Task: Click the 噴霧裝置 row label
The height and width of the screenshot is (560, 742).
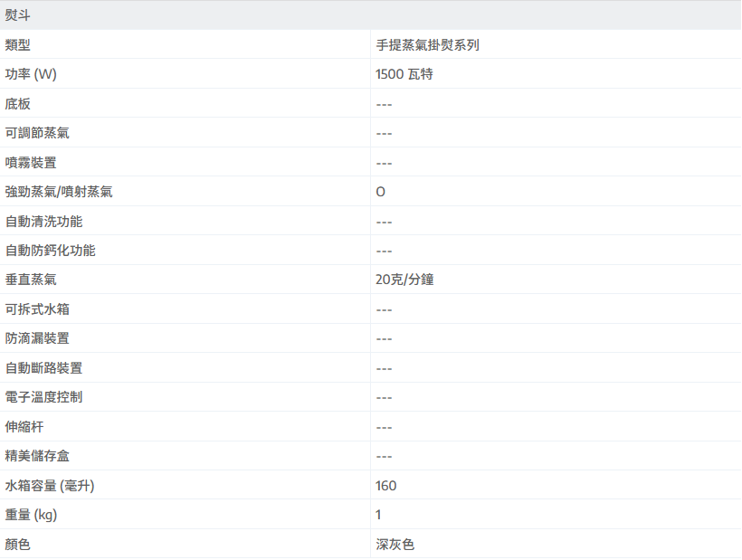Action: click(x=31, y=163)
